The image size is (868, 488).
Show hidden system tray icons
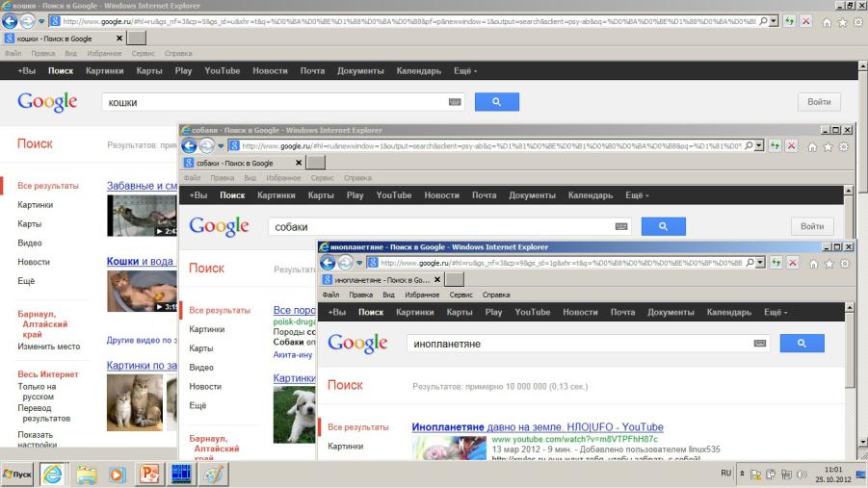[x=742, y=474]
